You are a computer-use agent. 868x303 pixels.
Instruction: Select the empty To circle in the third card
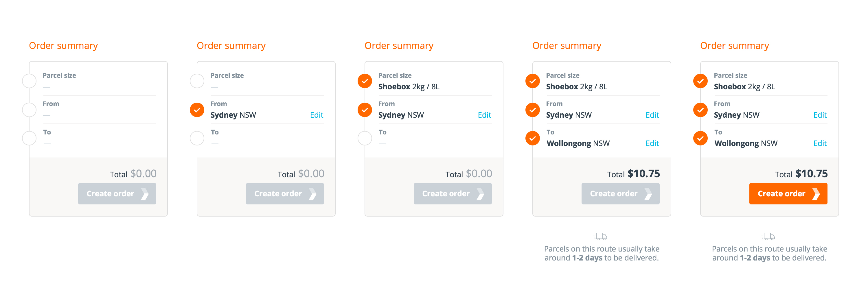(365, 138)
